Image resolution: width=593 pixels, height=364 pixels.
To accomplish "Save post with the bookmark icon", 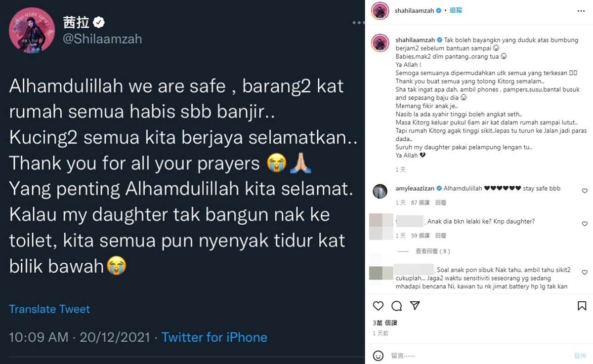I will pos(582,306).
